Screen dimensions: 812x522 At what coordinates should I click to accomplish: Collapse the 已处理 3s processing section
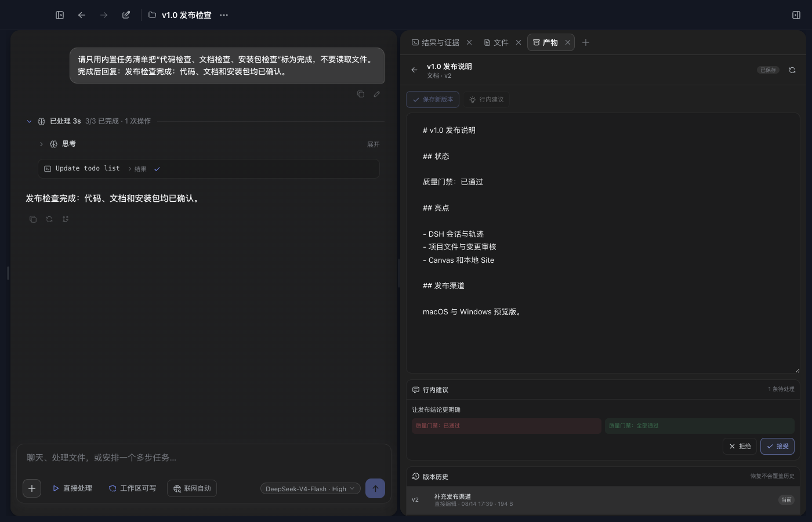(x=29, y=121)
